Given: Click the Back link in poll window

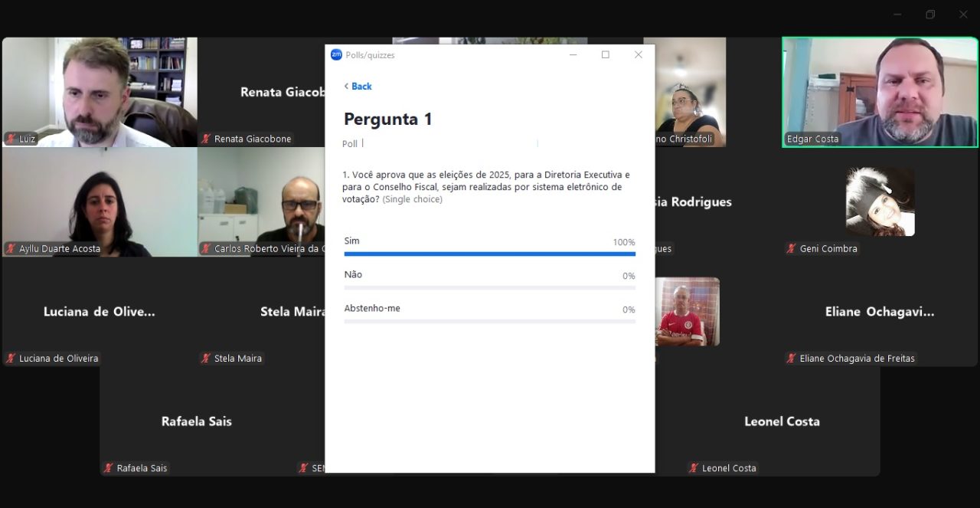Looking at the screenshot, I should pyautogui.click(x=358, y=87).
